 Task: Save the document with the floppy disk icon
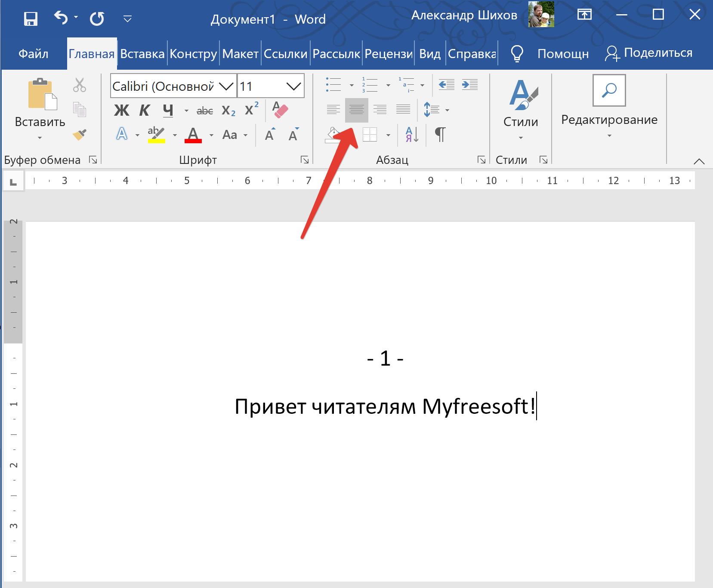pyautogui.click(x=31, y=19)
